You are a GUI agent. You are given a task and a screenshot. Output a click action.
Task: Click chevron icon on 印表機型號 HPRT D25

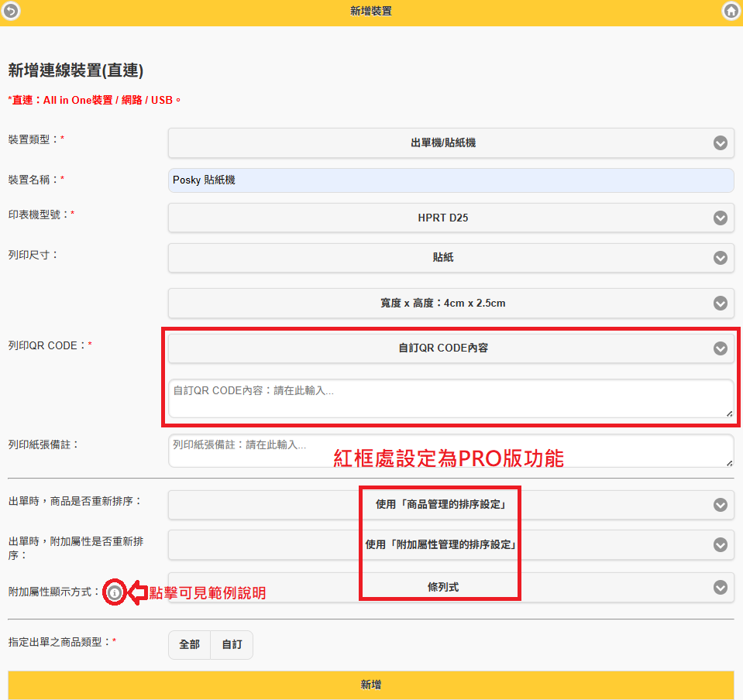[x=721, y=218]
